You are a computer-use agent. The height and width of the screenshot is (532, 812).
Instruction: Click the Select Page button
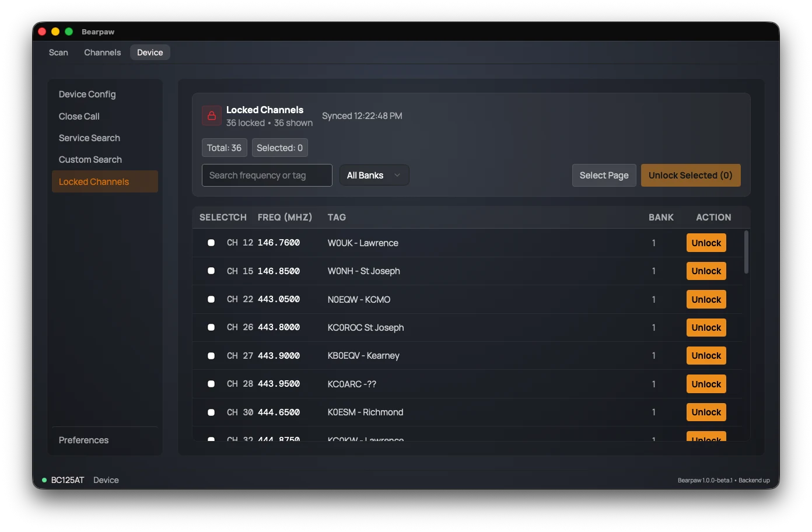coord(604,175)
